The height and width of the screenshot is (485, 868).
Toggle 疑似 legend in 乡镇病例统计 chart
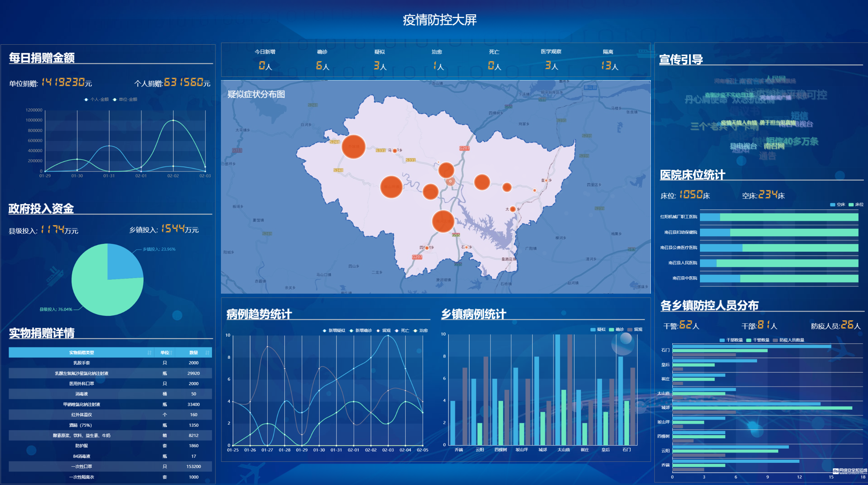click(x=598, y=329)
